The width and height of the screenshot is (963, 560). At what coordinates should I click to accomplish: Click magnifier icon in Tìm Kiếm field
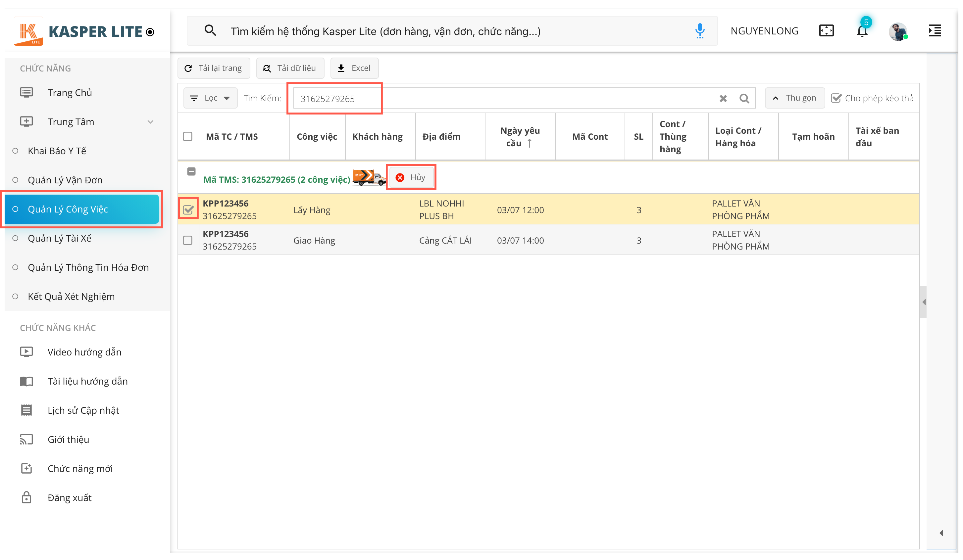744,99
